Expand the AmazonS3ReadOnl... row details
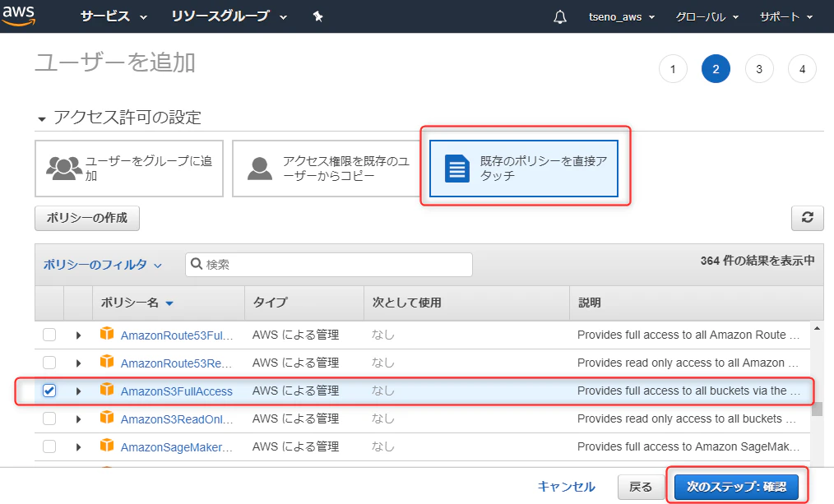The height and width of the screenshot is (504, 834). point(78,419)
